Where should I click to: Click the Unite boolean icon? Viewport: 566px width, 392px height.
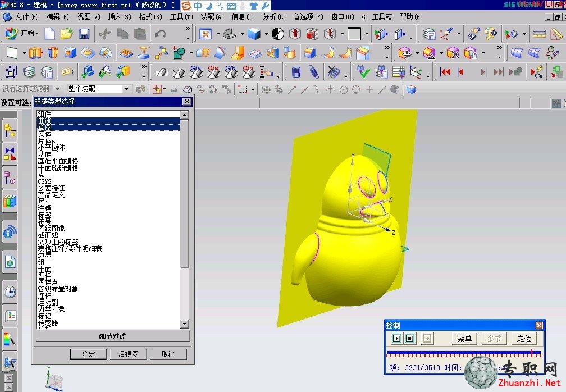pos(179,53)
